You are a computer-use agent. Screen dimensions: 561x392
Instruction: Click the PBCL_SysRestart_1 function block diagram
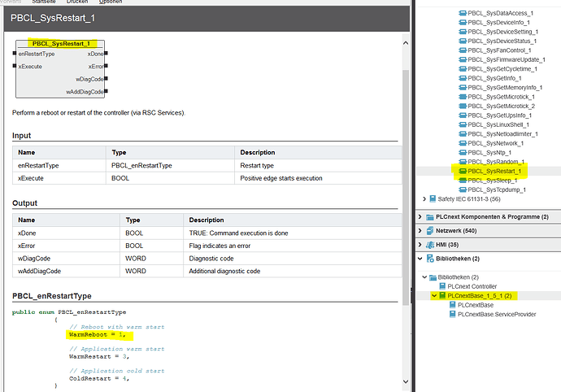tap(60, 69)
